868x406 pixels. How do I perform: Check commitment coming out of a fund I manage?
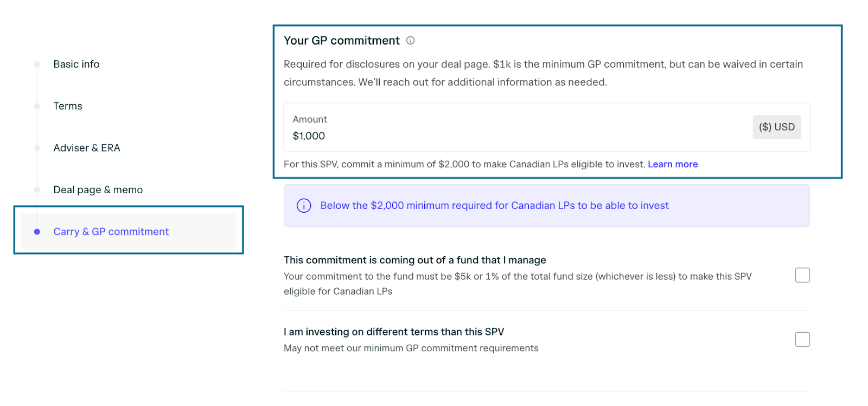(802, 275)
